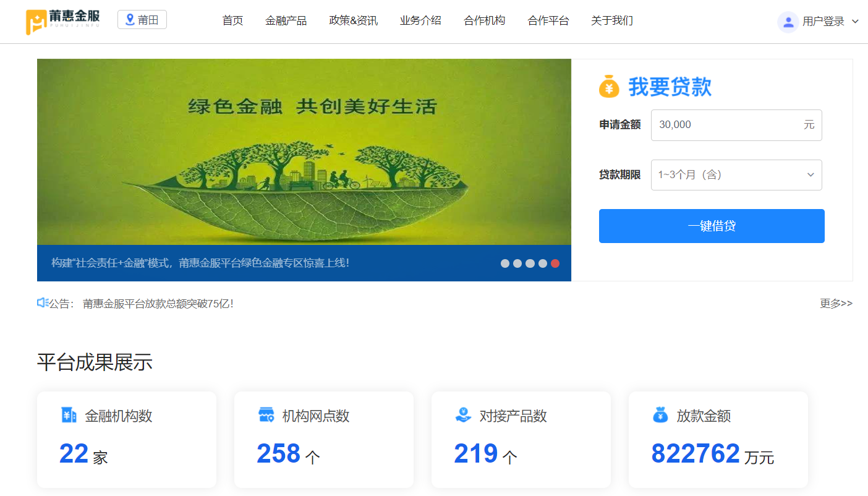Click the 莆惠金服 logo icon

coord(36,22)
